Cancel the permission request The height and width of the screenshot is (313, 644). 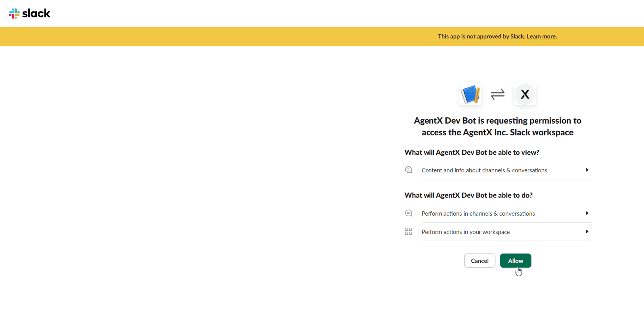[x=480, y=261]
